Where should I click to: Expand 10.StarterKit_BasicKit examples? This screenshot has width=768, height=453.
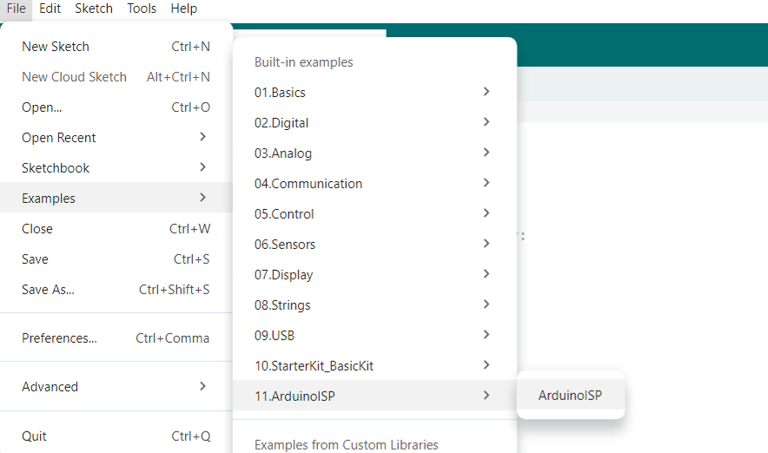[375, 365]
